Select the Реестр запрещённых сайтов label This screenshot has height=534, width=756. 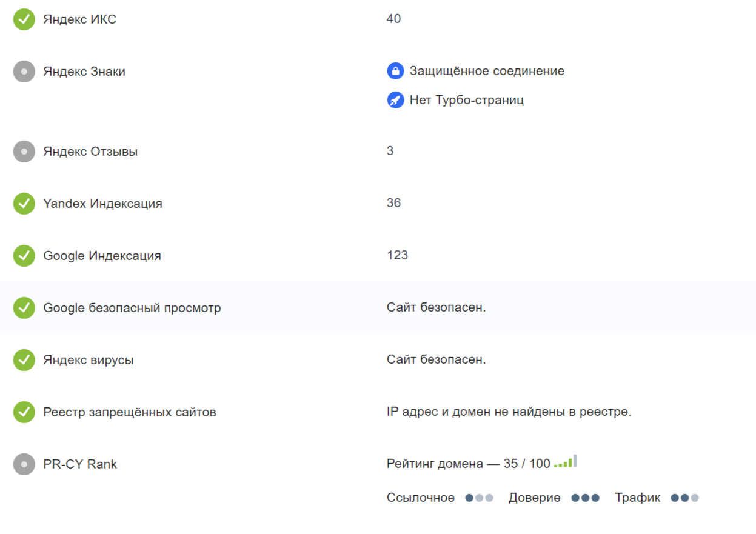click(x=130, y=412)
